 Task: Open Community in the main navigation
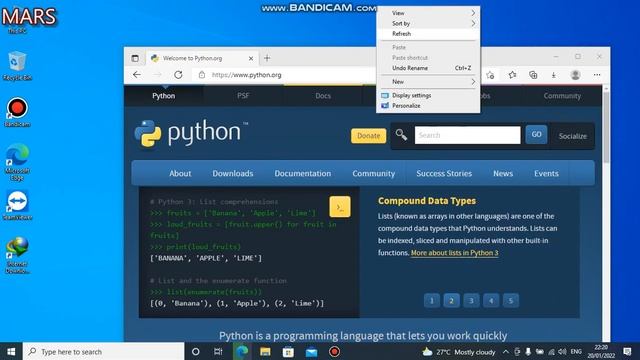pyautogui.click(x=373, y=173)
